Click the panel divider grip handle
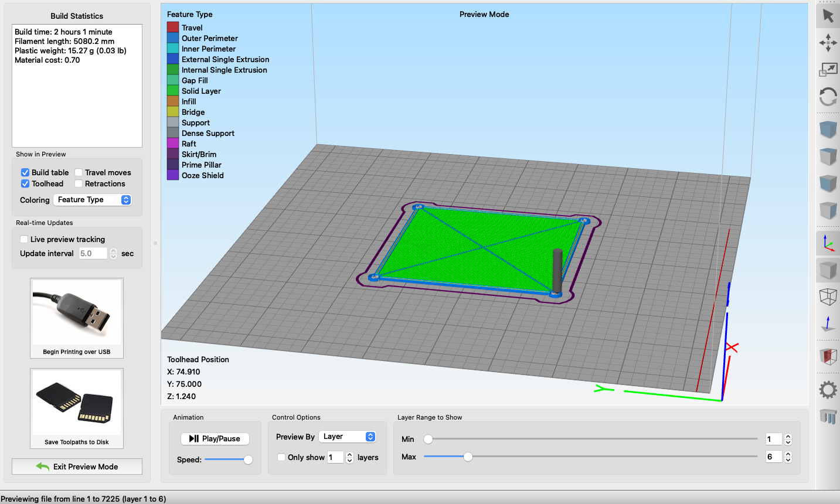Viewport: 840px width, 504px height. tap(155, 243)
